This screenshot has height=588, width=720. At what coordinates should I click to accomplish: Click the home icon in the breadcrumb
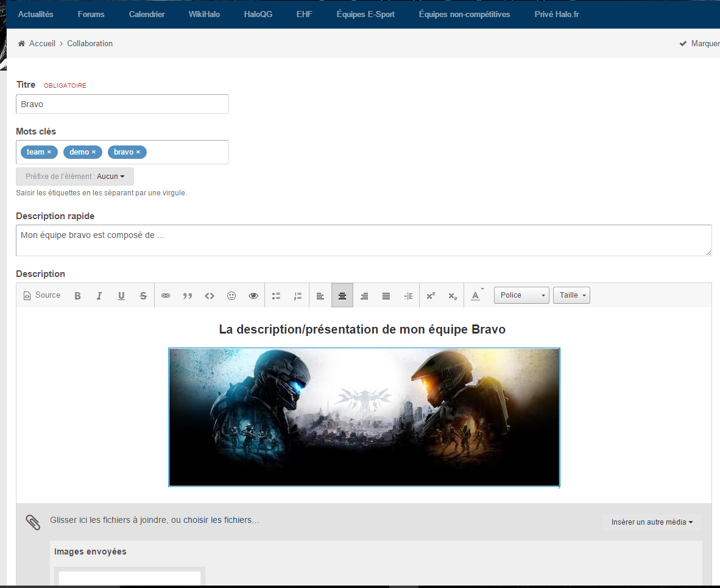tap(21, 43)
